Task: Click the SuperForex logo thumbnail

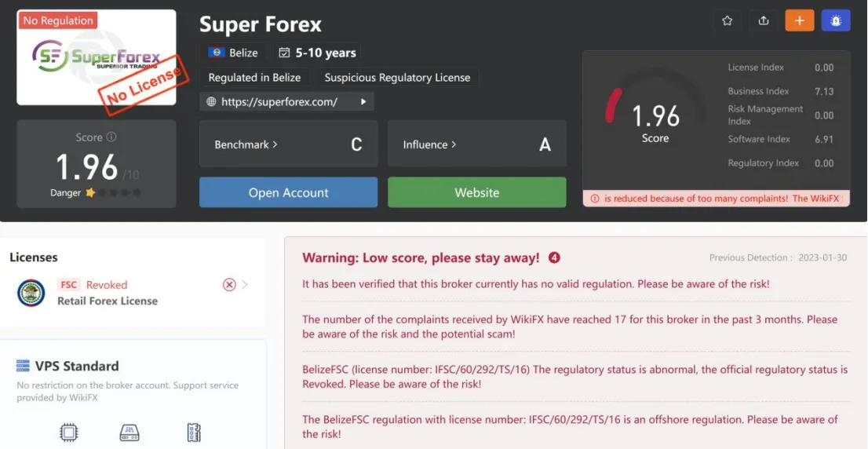Action: [x=97, y=57]
